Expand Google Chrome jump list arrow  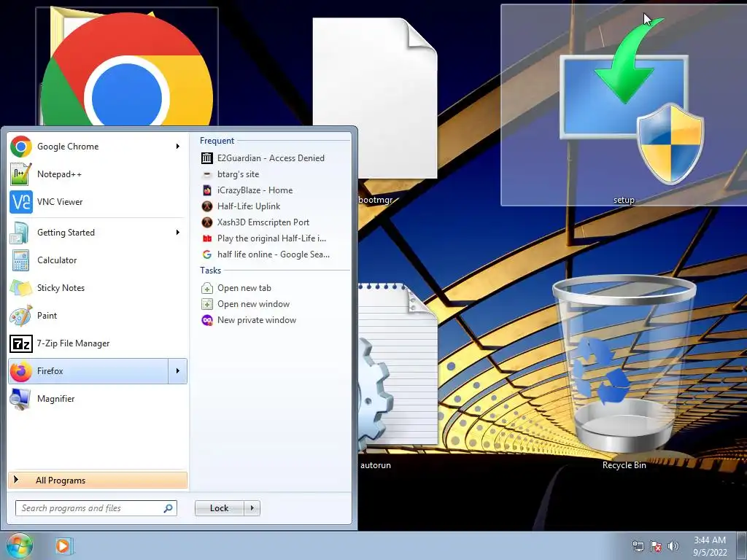178,147
